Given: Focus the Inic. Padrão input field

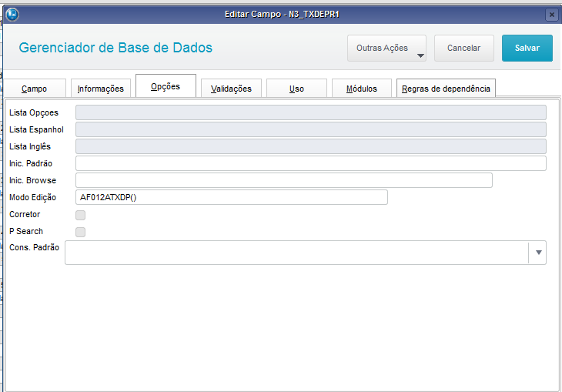Looking at the screenshot, I should coord(311,163).
